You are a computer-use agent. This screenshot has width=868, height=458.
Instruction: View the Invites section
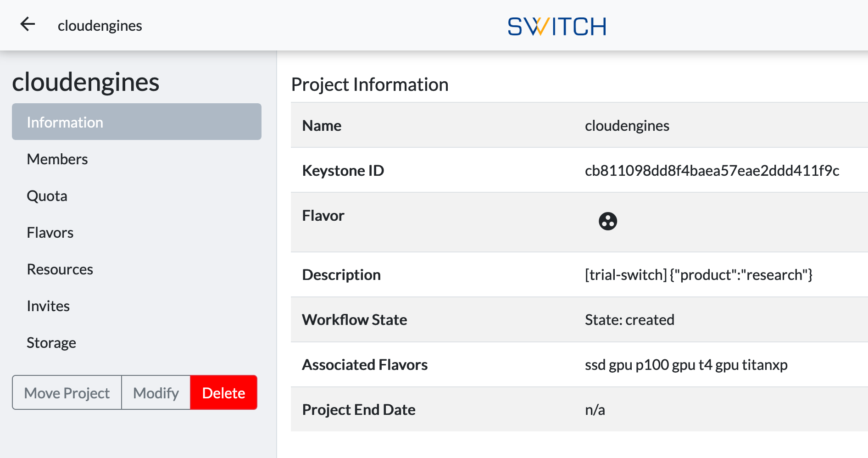point(48,306)
